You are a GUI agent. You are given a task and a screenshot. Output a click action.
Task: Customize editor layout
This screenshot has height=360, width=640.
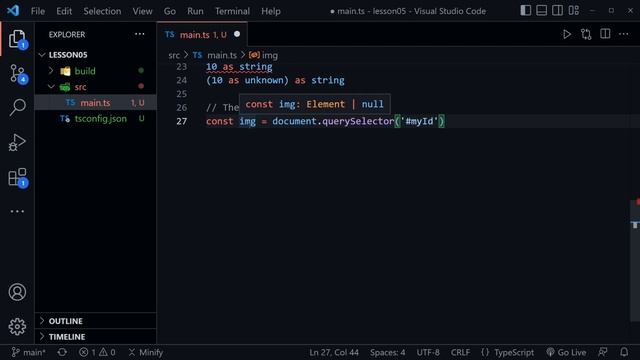pos(573,11)
